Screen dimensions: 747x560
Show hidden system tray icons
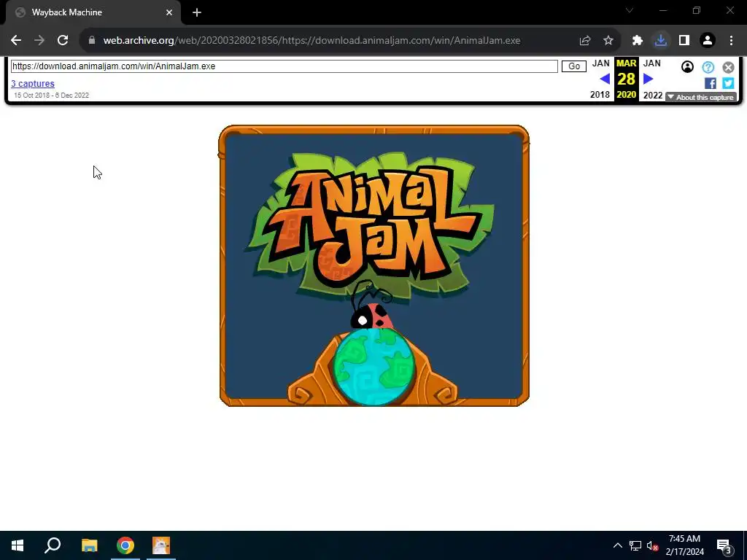coord(617,545)
